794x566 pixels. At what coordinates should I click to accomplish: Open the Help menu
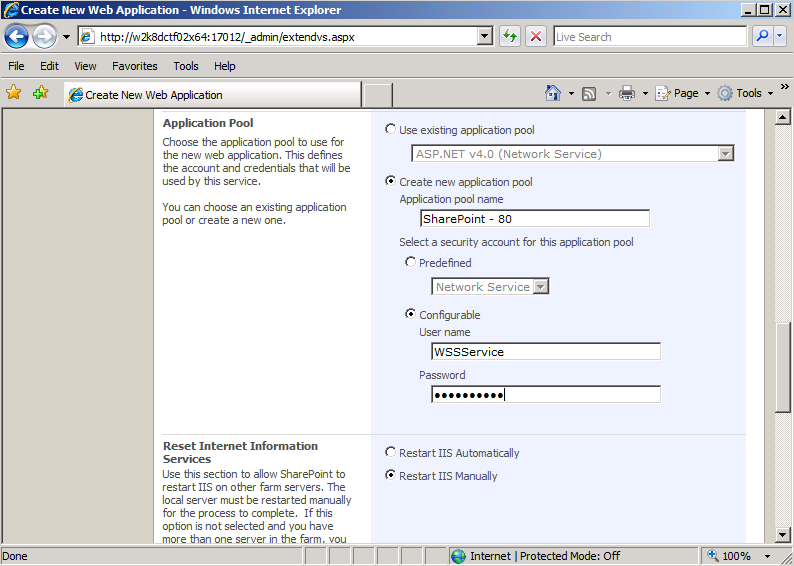tap(224, 66)
